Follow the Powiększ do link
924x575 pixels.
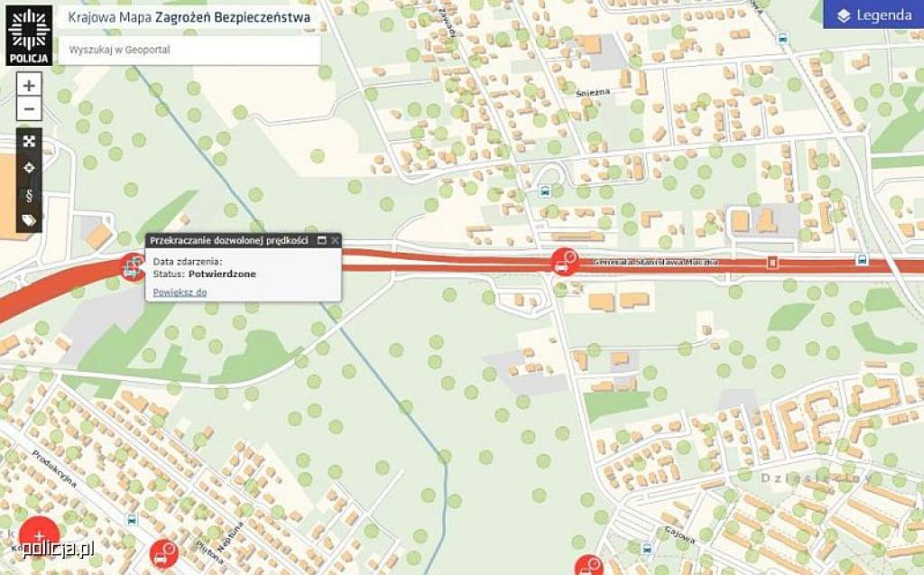point(180,292)
